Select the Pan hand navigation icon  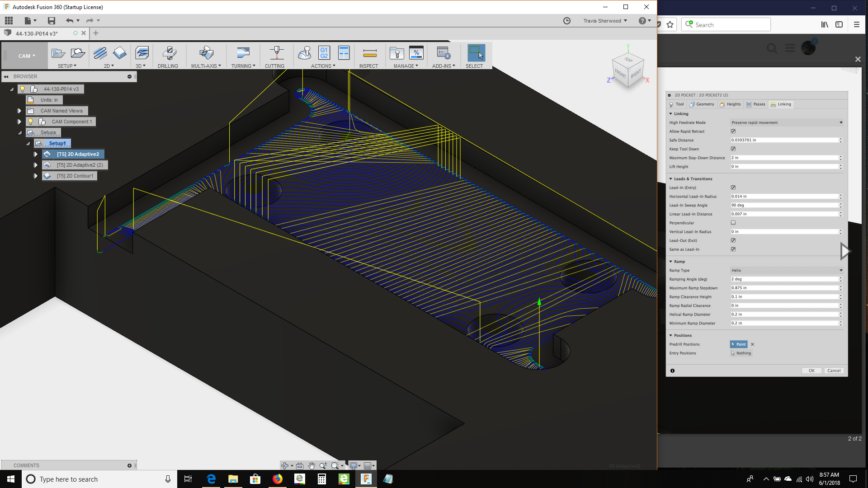pos(311,465)
